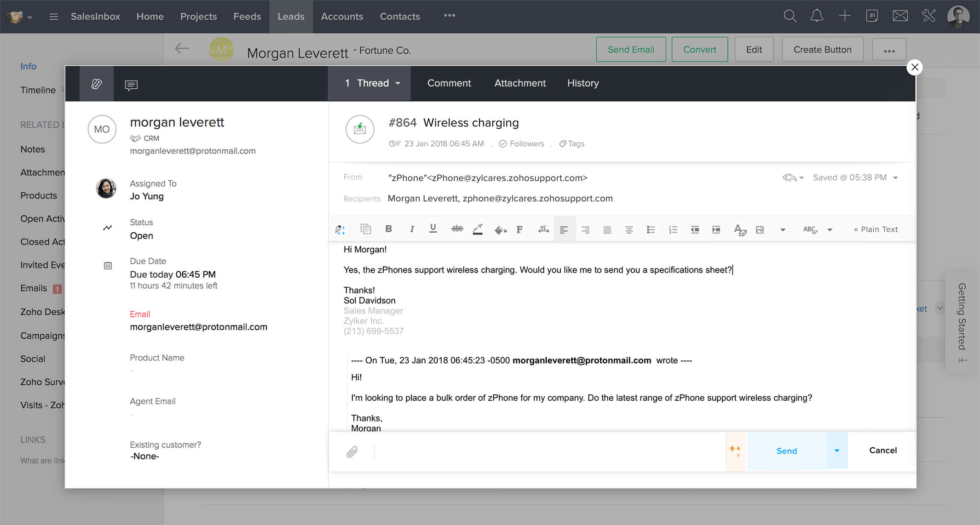This screenshot has height=525, width=980.
Task: Click the attachment paperclip icon
Action: [x=352, y=451]
